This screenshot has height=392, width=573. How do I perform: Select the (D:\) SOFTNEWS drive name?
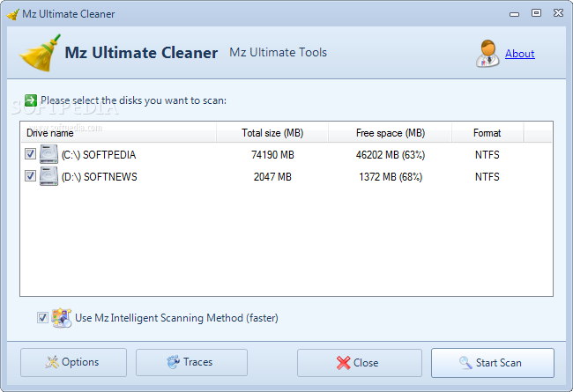point(100,177)
